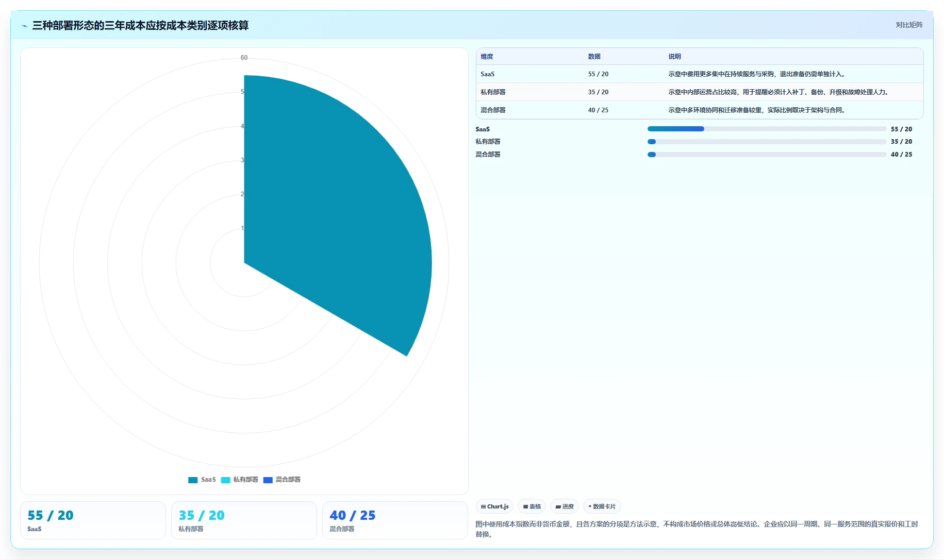Click the SaaS progress bar
944x560 pixels.
coord(767,129)
